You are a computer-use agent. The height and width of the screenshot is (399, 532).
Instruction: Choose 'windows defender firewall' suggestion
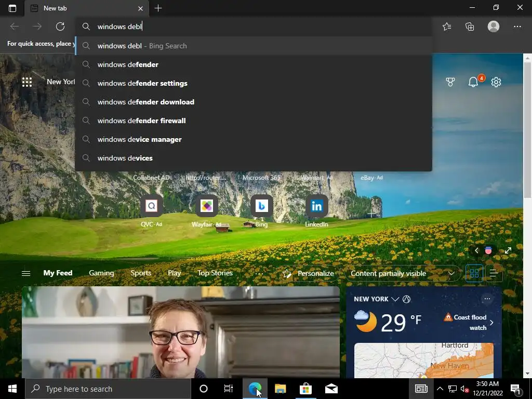tap(254, 121)
